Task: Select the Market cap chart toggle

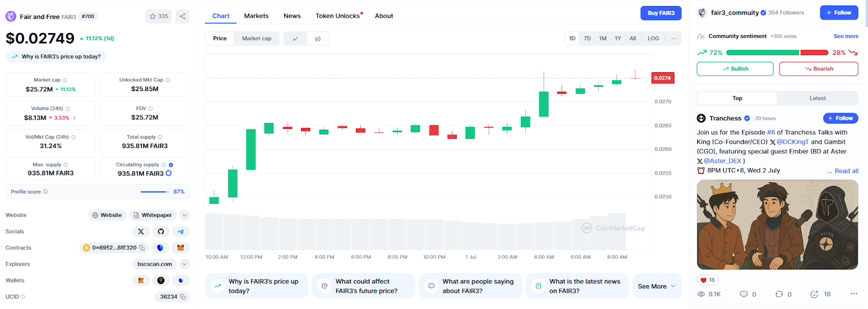Action: (257, 38)
